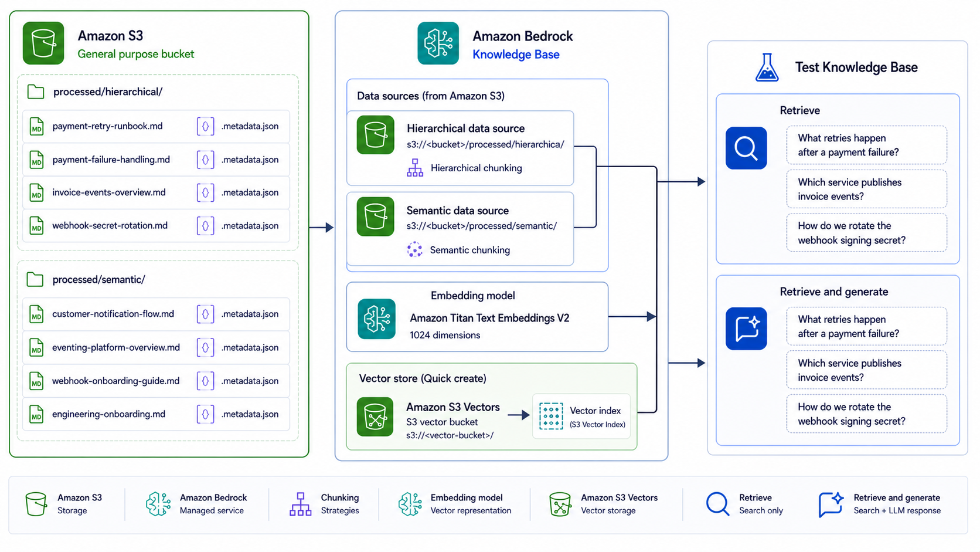Click the Vector index grid icon
This screenshot has height=552, width=980.
(x=551, y=416)
